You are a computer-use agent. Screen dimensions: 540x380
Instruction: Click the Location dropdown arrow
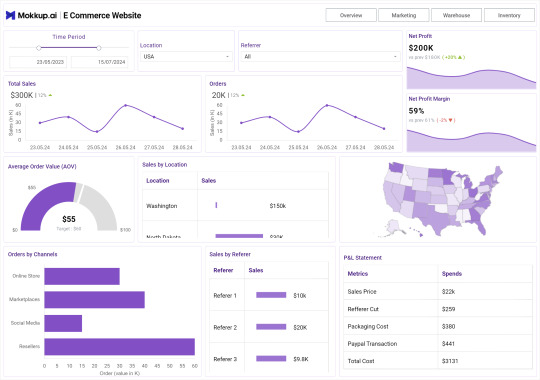[227, 57]
